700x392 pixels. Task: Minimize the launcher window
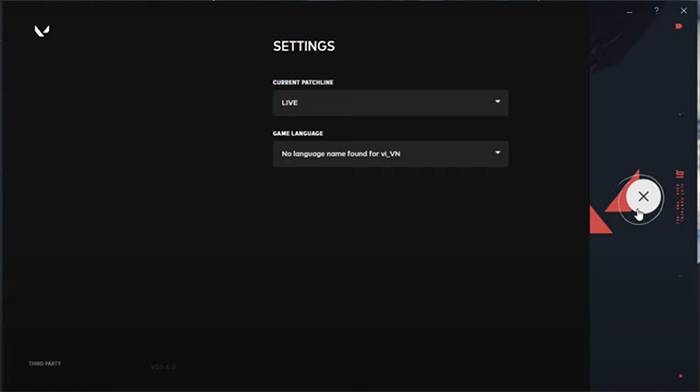(629, 12)
